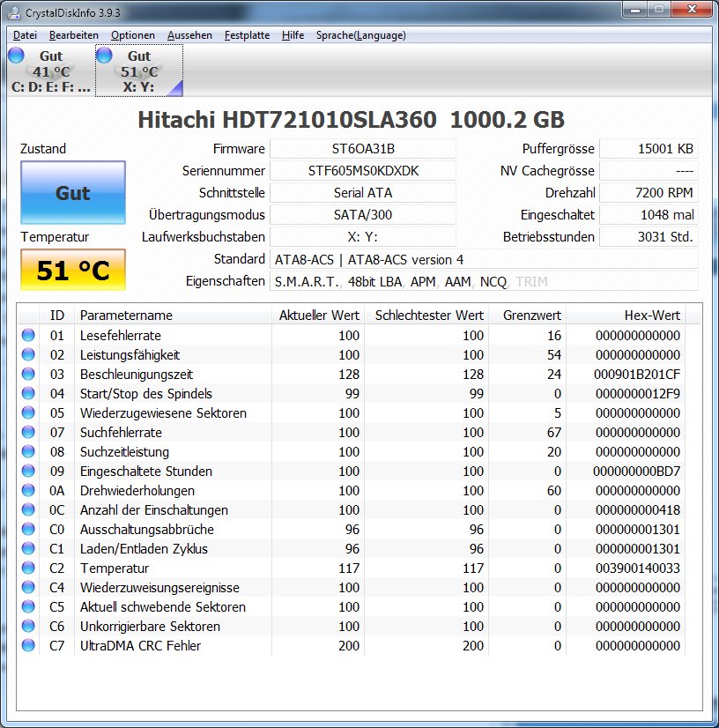Image resolution: width=719 pixels, height=728 pixels.
Task: Click the Schlechtester Wert column header
Action: (x=426, y=316)
